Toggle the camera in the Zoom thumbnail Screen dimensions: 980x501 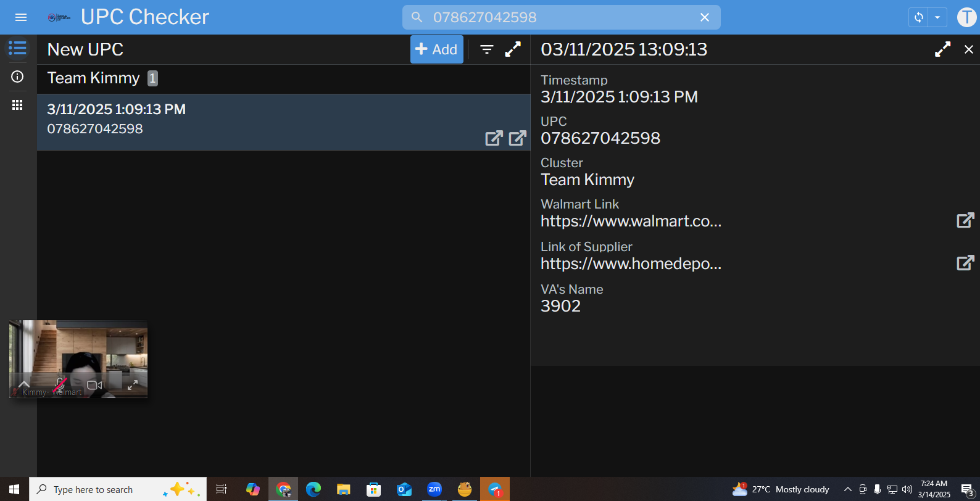click(94, 385)
